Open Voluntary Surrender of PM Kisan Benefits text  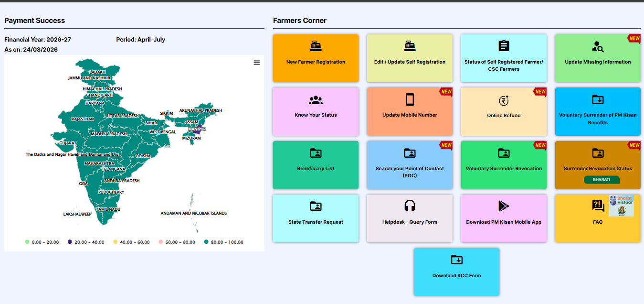tap(598, 119)
